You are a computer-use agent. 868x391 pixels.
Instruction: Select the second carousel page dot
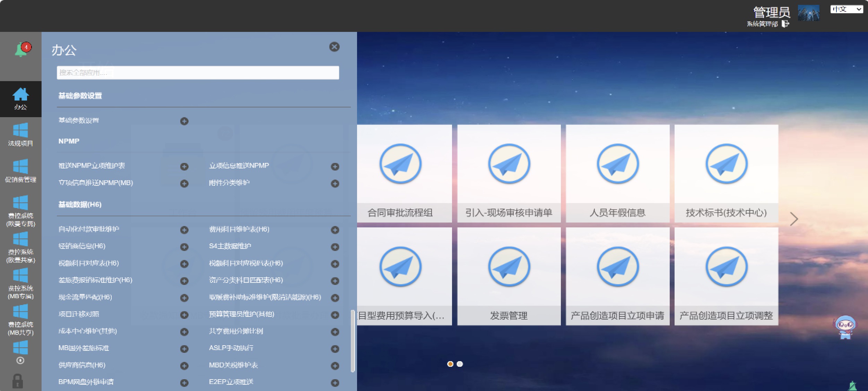coord(460,364)
